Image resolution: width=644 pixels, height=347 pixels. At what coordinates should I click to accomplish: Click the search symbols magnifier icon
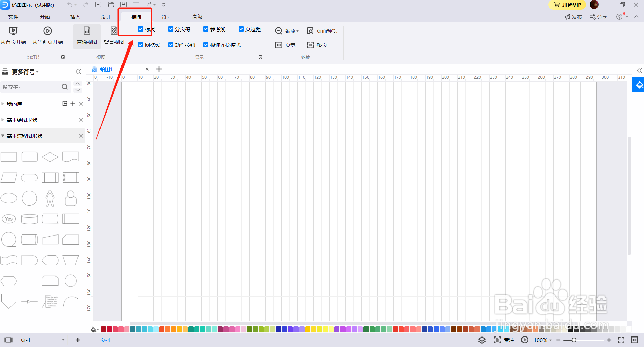(x=65, y=87)
